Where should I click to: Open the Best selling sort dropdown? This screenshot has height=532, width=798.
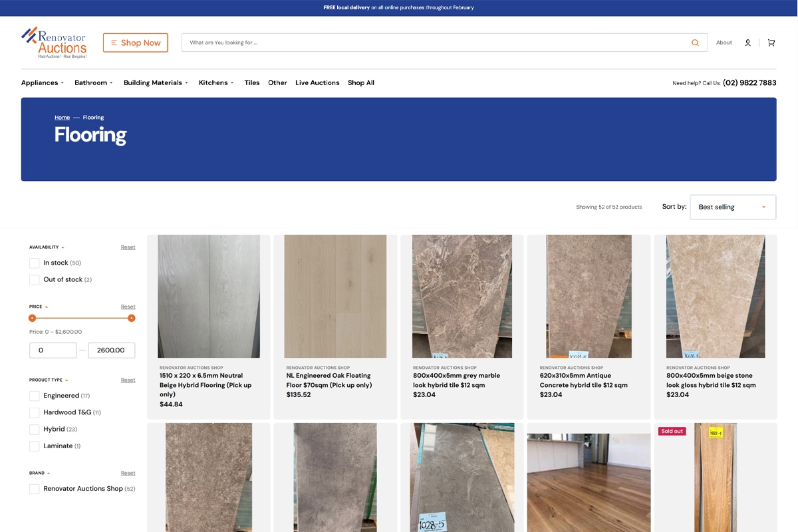point(733,207)
